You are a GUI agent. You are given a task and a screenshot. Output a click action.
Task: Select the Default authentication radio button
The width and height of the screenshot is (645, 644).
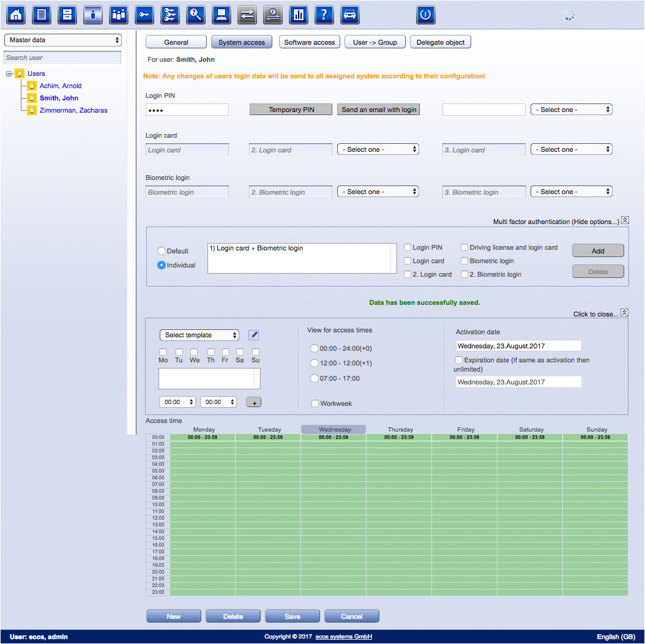coord(162,251)
